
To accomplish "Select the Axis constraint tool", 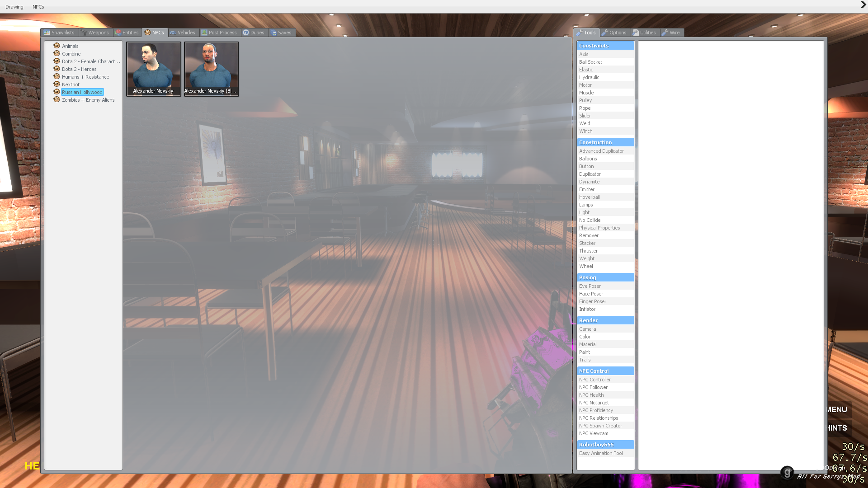I will pyautogui.click(x=605, y=54).
